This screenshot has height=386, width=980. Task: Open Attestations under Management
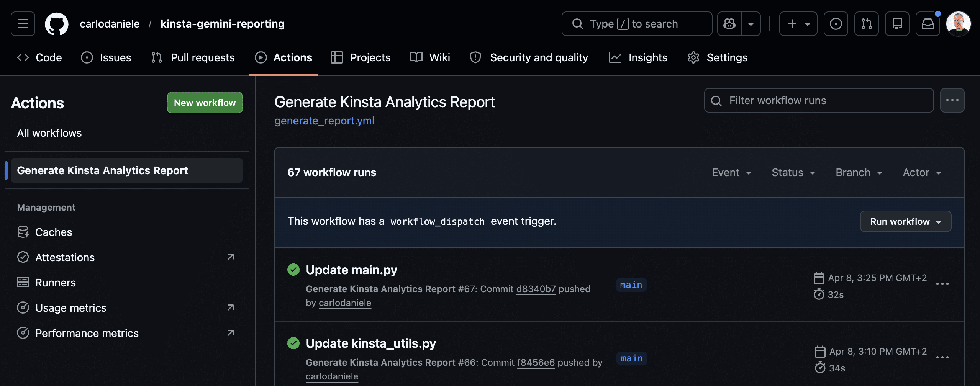127,257
